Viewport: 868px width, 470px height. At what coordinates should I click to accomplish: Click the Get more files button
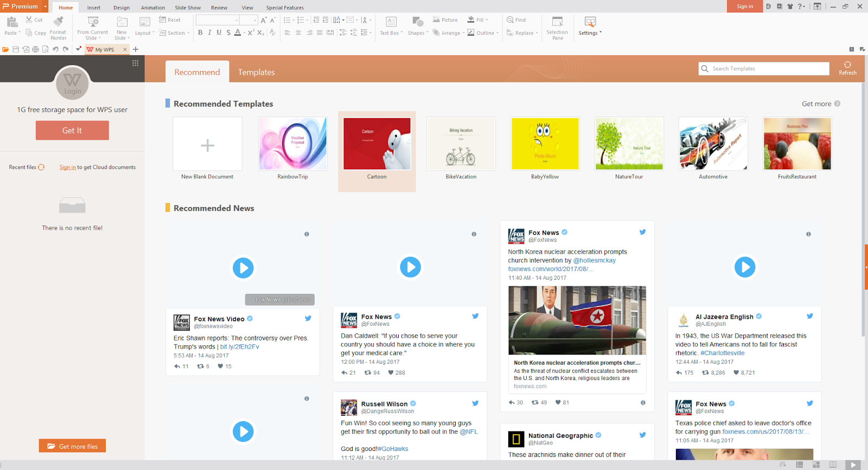(x=72, y=446)
